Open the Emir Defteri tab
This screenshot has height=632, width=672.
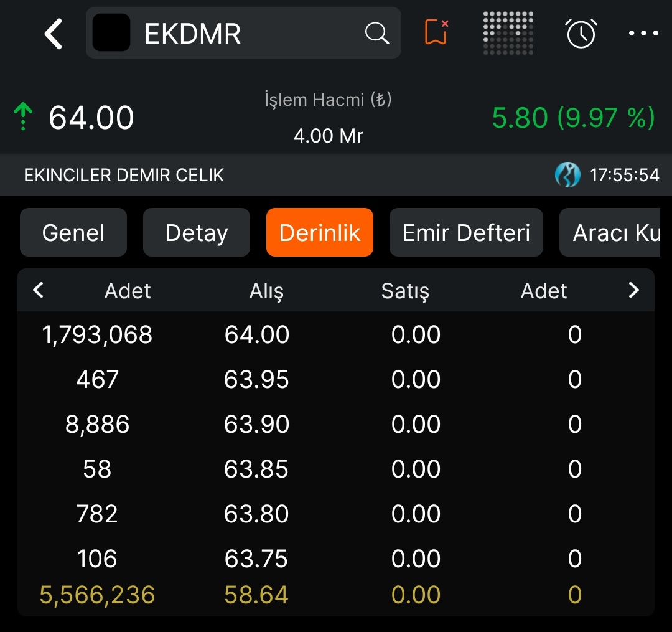pyautogui.click(x=466, y=232)
